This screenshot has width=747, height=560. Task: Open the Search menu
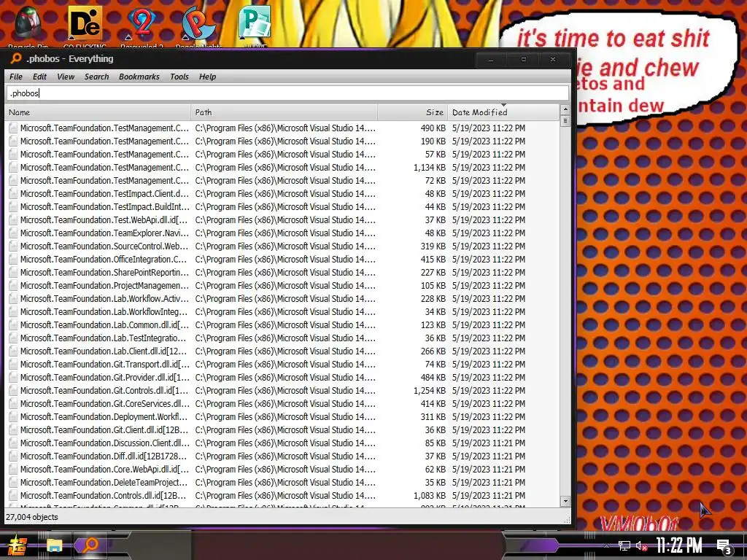click(97, 77)
